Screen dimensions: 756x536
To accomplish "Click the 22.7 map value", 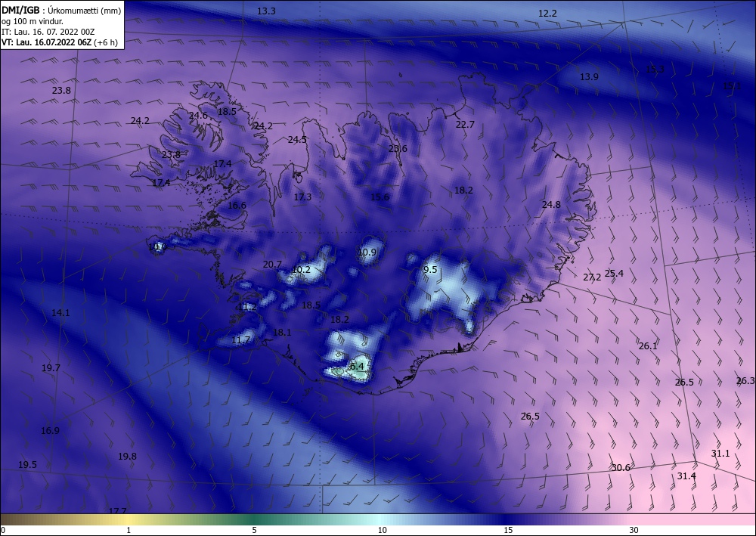I will pos(465,124).
